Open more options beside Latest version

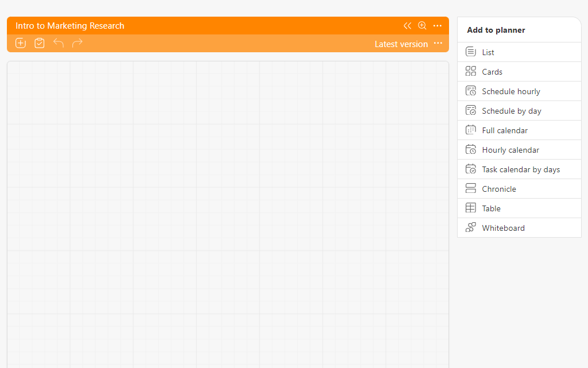point(438,43)
